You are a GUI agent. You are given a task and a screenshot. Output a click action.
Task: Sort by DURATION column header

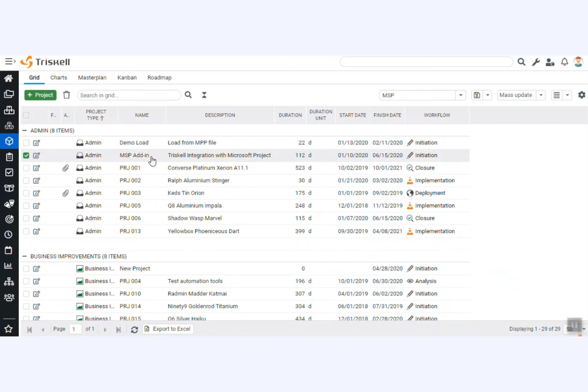290,115
